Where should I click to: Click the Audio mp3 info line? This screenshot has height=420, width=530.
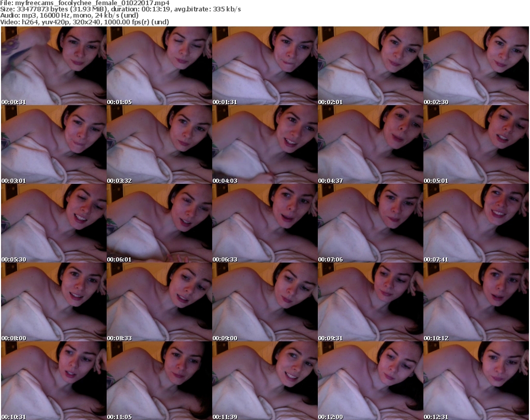69,16
